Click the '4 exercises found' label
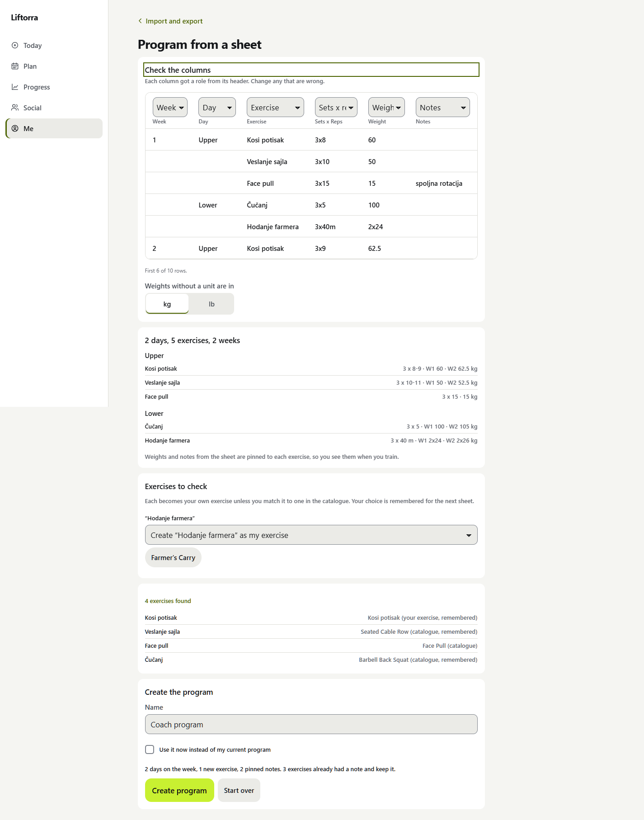The height and width of the screenshot is (820, 644). [168, 601]
